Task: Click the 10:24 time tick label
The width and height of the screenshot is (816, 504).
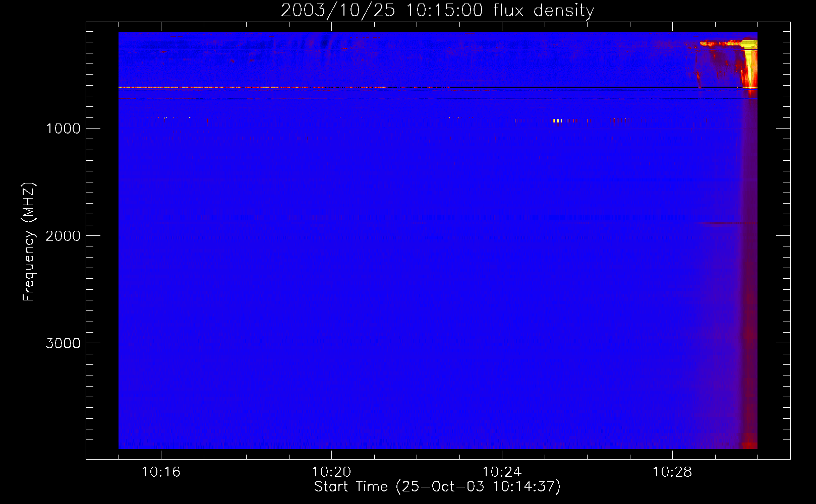Action: coord(502,472)
